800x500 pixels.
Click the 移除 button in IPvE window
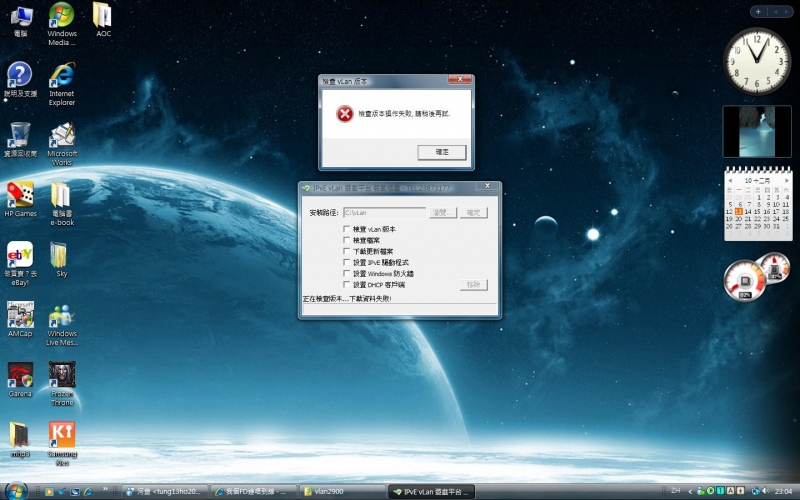[473, 285]
